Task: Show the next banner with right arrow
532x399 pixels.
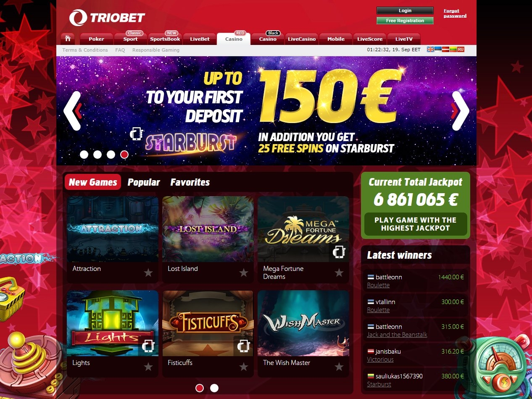Action: 460,111
